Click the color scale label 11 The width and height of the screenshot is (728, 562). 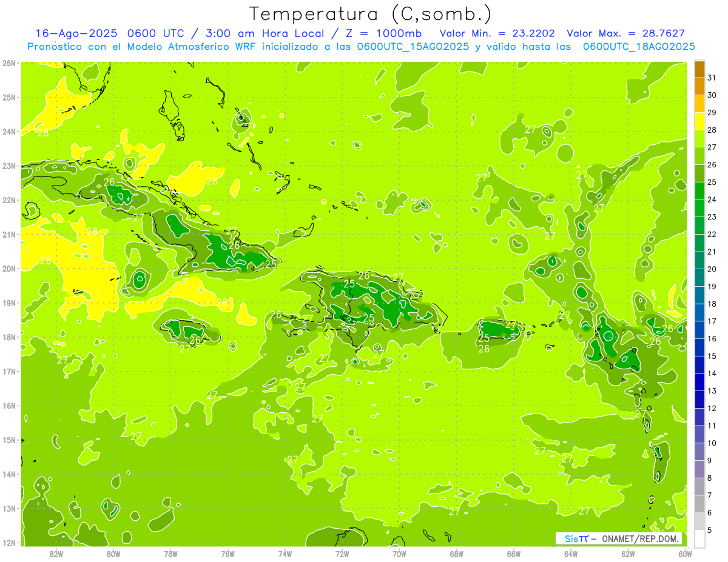[x=712, y=426]
